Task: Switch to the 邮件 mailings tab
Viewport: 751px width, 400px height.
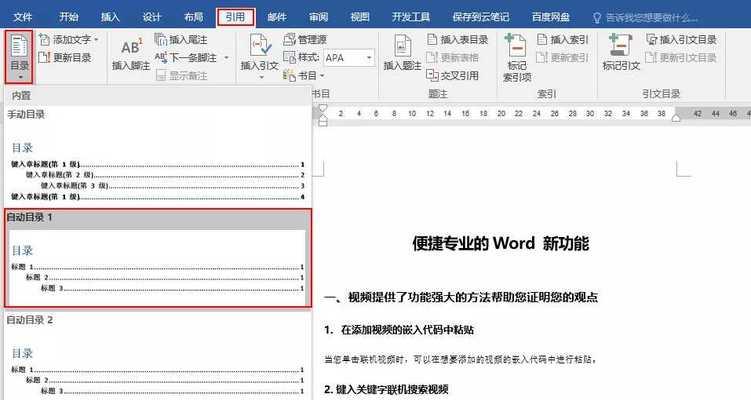Action: tap(277, 17)
